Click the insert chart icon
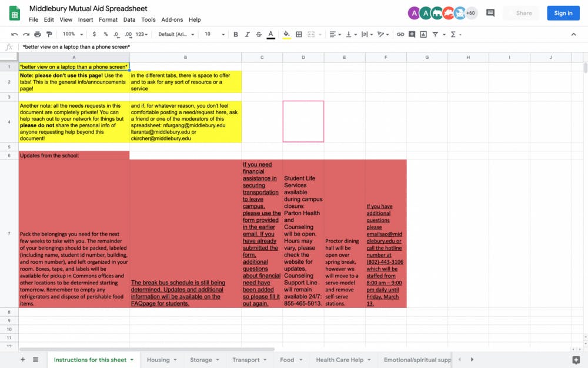Viewport: 588px width, 368px height. pyautogui.click(x=423, y=35)
